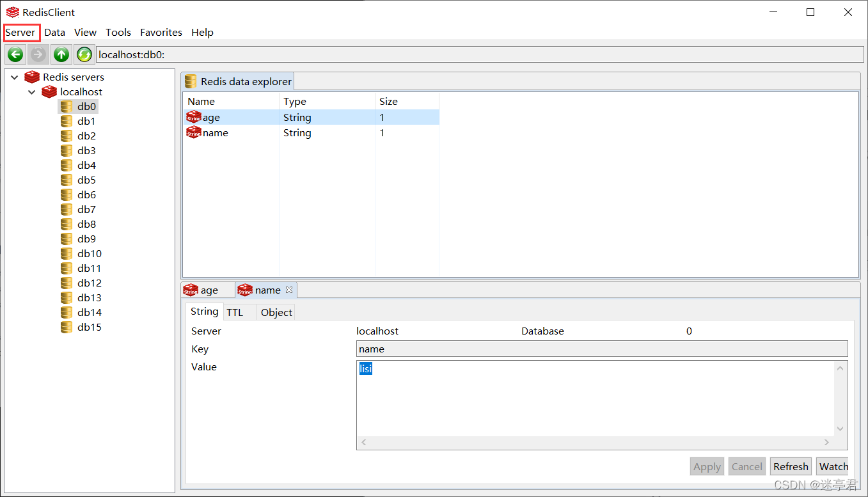868x497 pixels.
Task: Sort by the Size column header
Action: click(407, 101)
